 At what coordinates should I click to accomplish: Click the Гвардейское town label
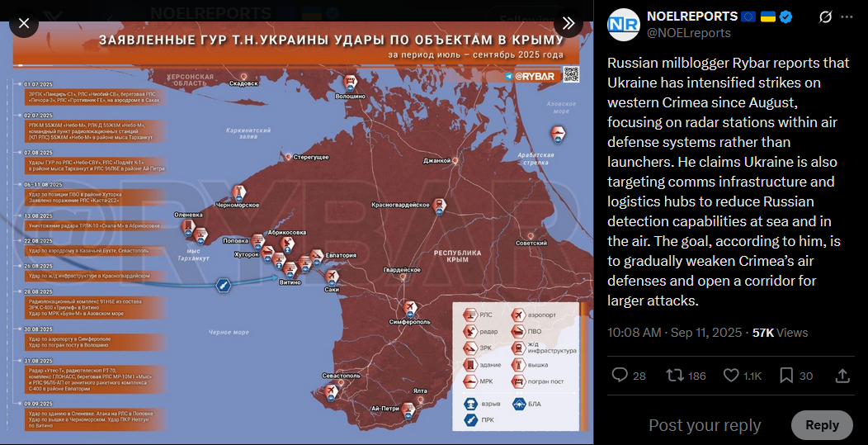coord(401,270)
